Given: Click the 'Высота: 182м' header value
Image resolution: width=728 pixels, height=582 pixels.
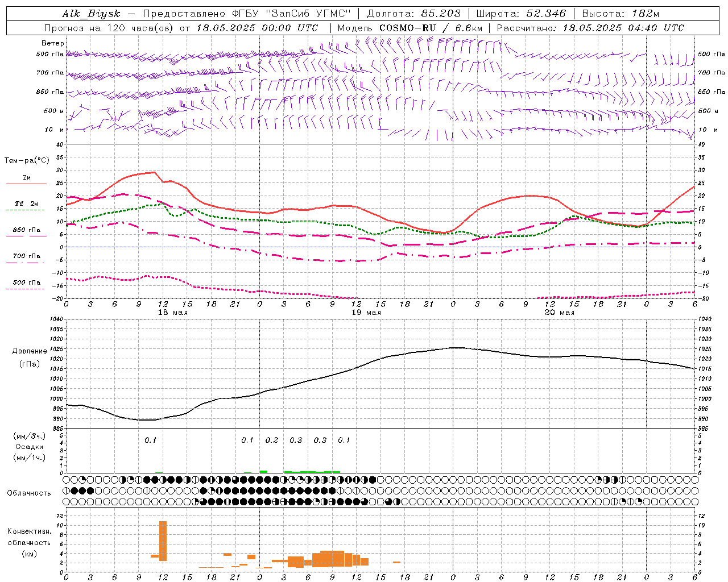Looking at the screenshot, I should coord(621,14).
